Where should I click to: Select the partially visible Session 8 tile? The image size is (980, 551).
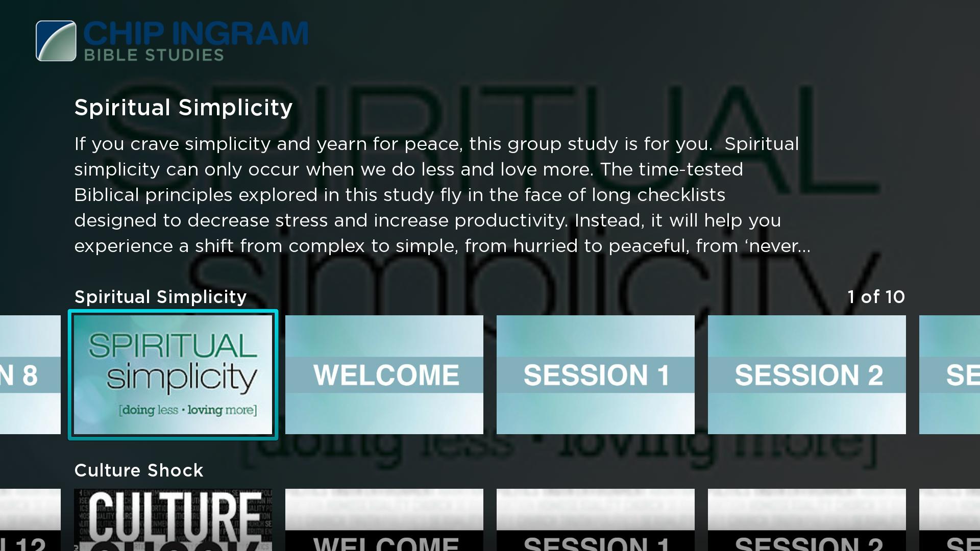click(31, 375)
